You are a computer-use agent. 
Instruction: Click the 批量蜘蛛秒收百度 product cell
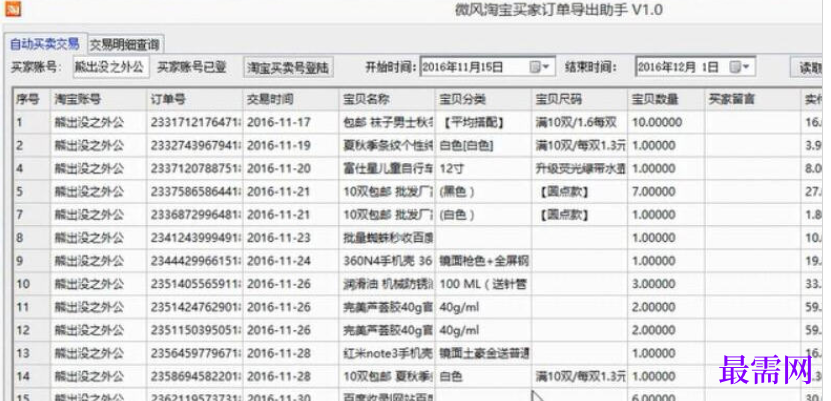[386, 238]
